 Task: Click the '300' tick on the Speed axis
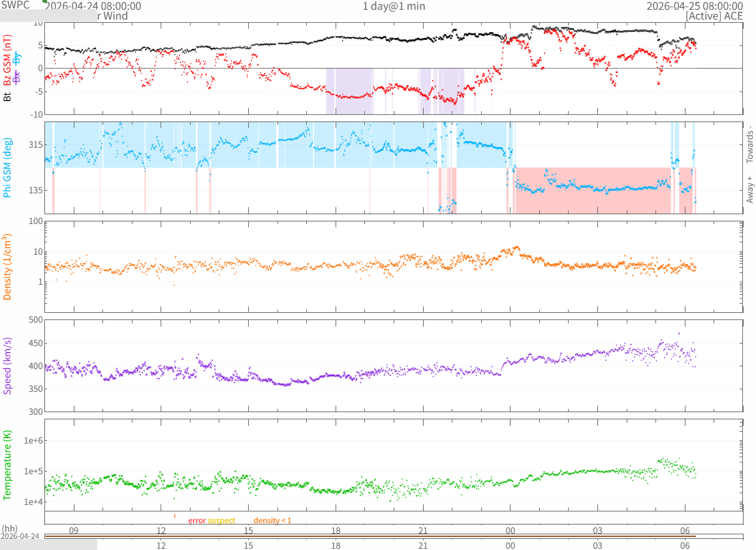(x=36, y=412)
